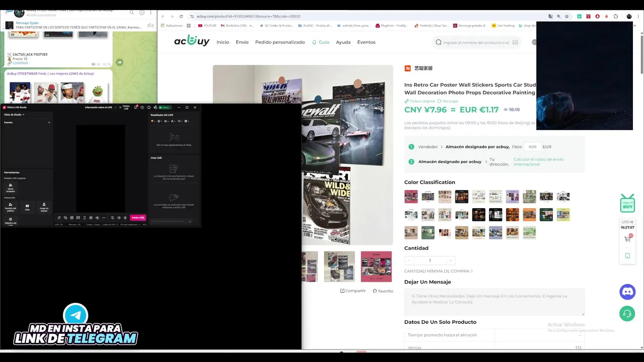Reload the browser page
The height and width of the screenshot is (362, 644).
click(181, 16)
